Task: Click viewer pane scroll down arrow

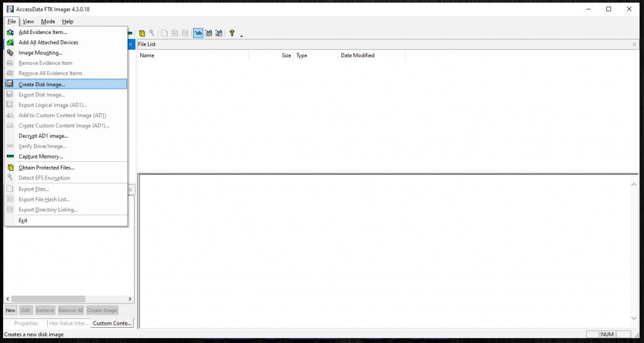Action: [634, 318]
